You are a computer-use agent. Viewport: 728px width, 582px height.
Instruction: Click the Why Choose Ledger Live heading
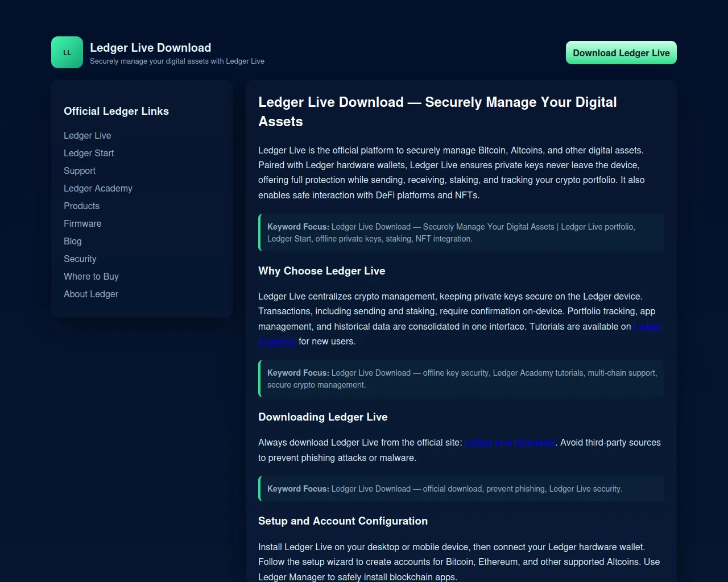322,271
